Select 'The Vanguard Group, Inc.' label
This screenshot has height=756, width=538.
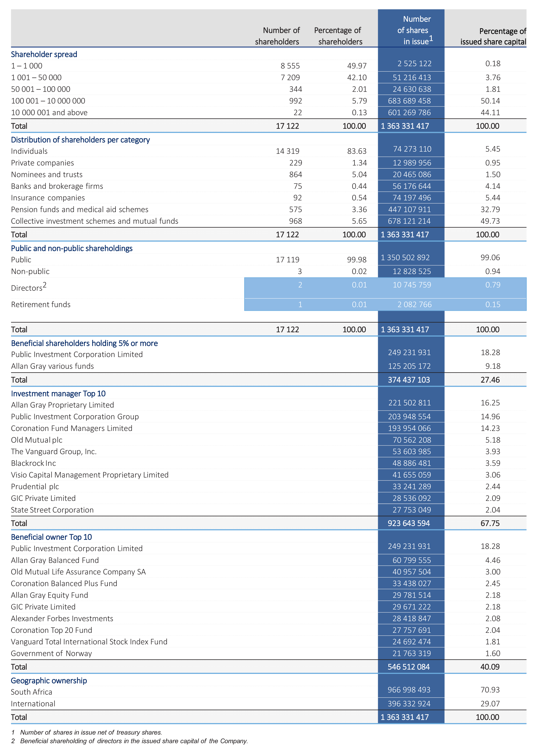point(54,452)
